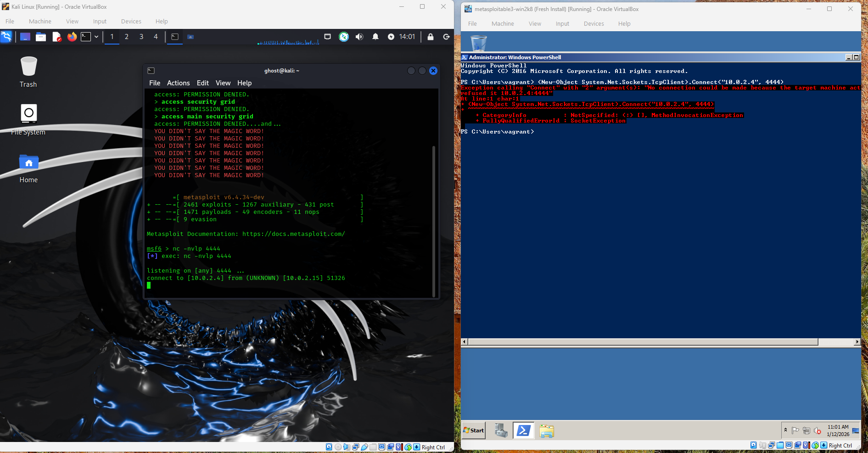Open the volume control speaker icon in Kali
Viewport: 868px width, 453px height.
359,37
